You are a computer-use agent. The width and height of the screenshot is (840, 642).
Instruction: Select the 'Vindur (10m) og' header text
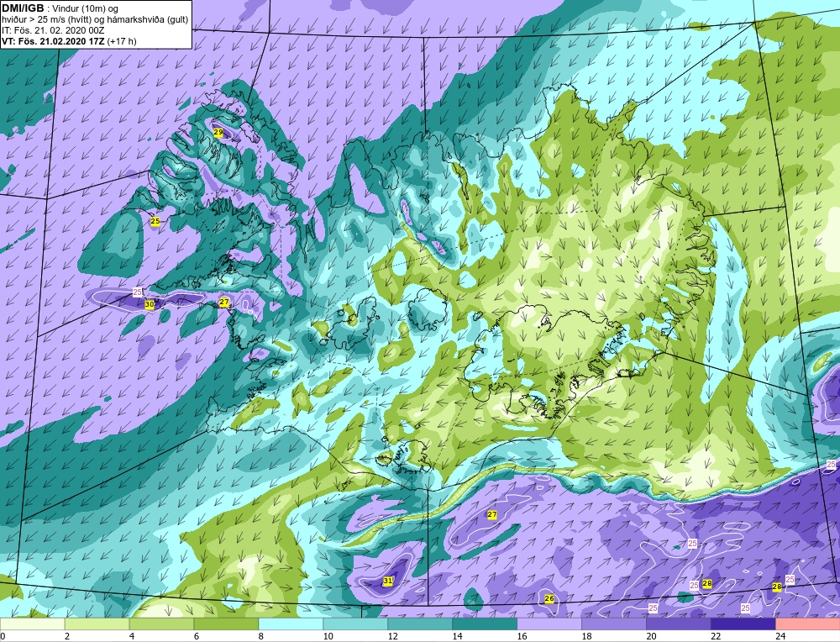click(x=85, y=8)
